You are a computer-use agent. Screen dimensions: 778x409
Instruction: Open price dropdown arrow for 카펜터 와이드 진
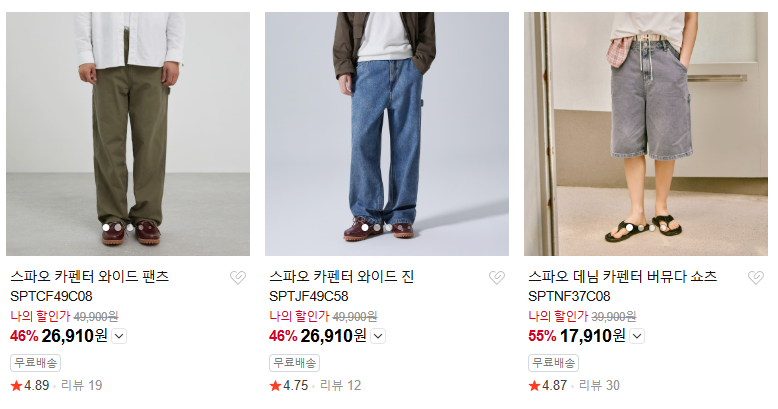378,337
